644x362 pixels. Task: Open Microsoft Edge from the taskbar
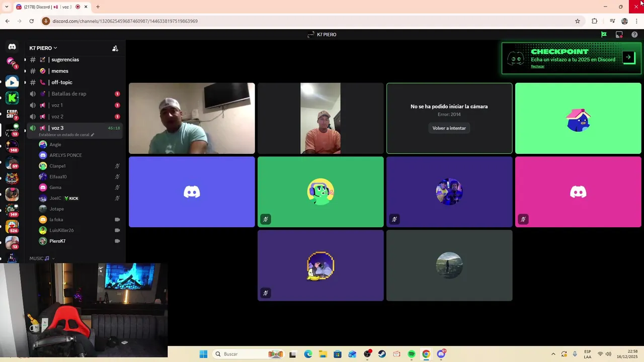point(308,354)
